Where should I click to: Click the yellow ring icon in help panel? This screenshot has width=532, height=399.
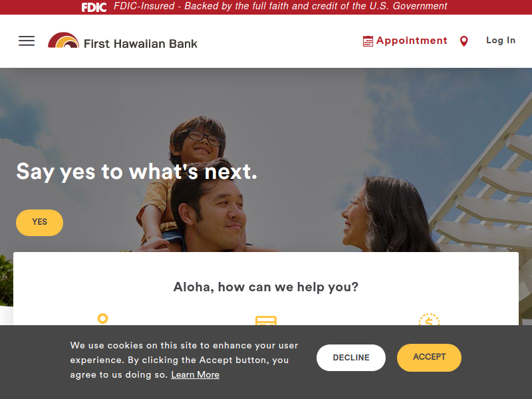pyautogui.click(x=103, y=319)
